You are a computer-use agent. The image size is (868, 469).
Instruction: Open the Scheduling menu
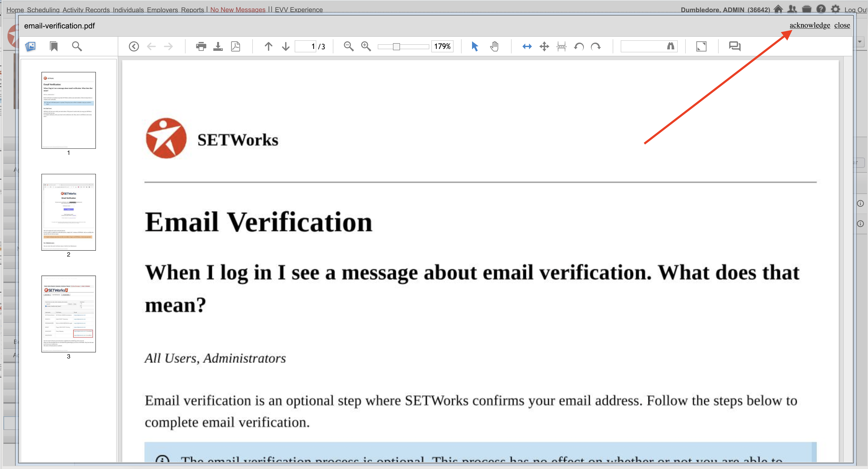coord(43,10)
